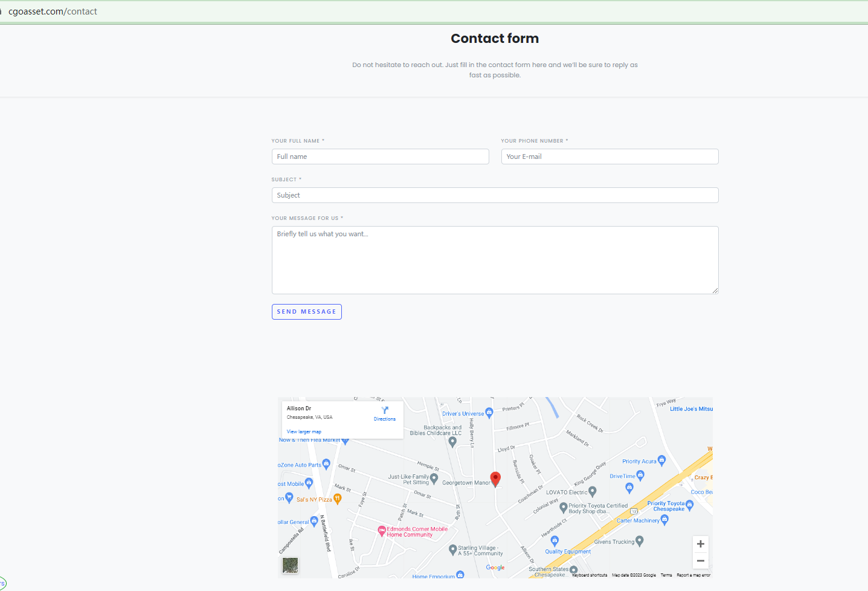Image resolution: width=868 pixels, height=591 pixels.
Task: Click the browser address bar URL
Action: coord(53,11)
